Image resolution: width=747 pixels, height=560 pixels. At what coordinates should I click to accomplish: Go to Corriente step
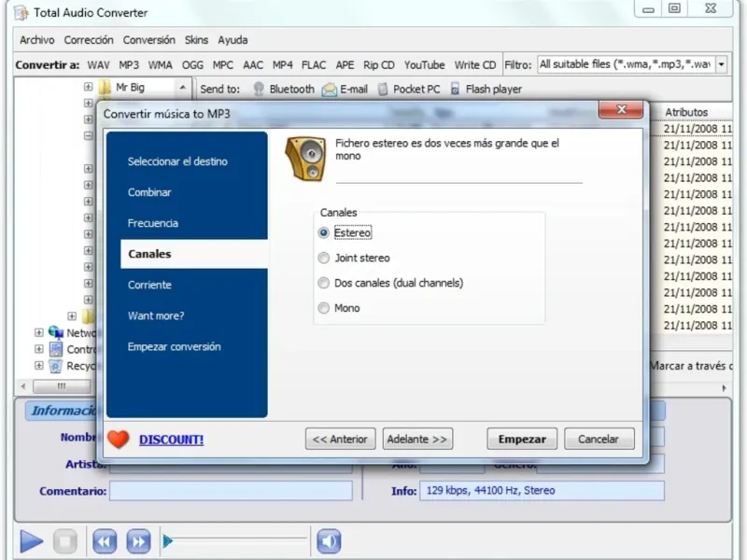pyautogui.click(x=149, y=285)
